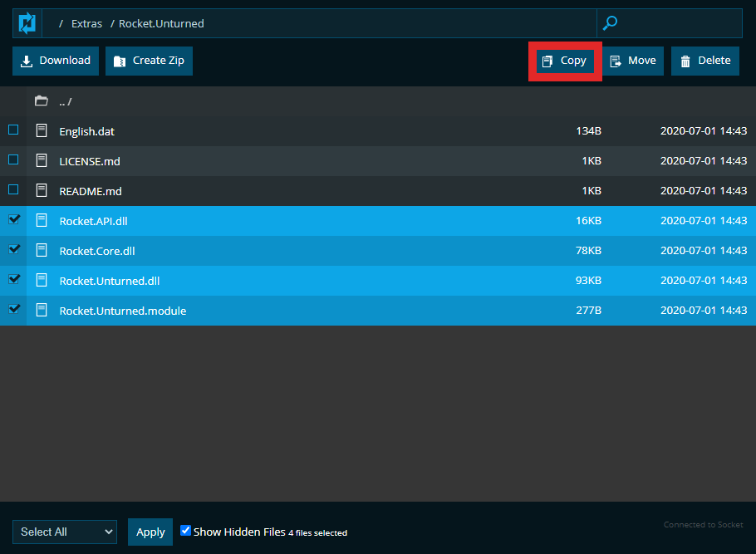Open the Rocket.Unturned.dll file name

click(109, 281)
